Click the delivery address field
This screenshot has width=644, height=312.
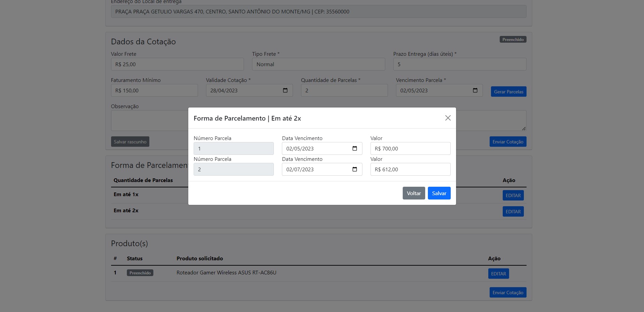point(318,11)
